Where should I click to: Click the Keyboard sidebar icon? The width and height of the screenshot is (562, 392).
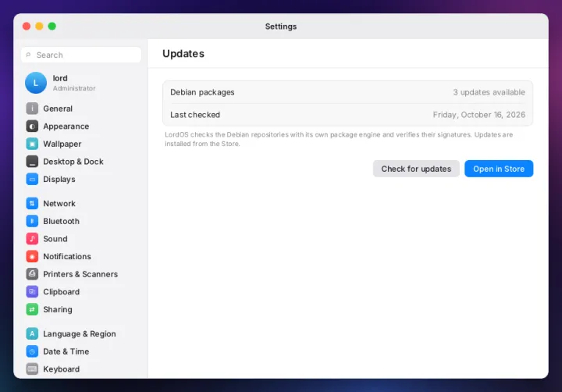point(32,369)
